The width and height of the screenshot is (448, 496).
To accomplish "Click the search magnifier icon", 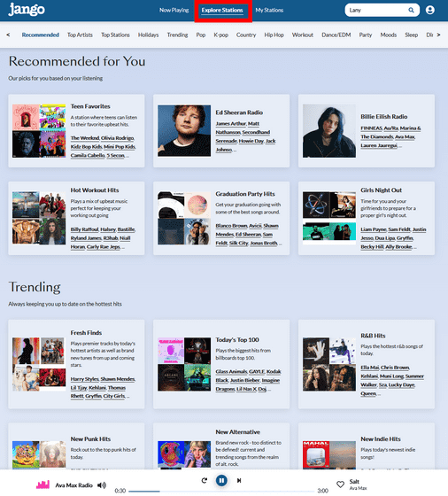I will click(x=411, y=10).
